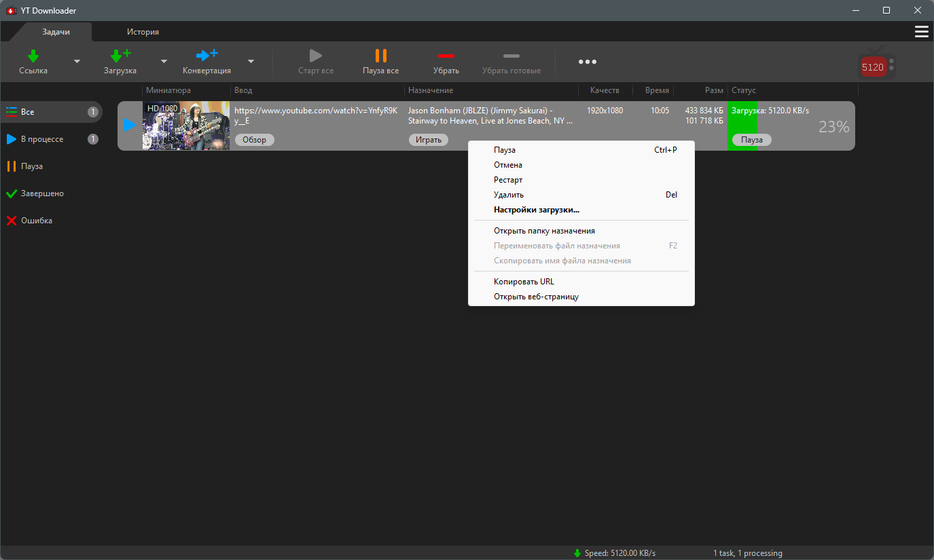Click the Пауза button in status column

click(752, 140)
